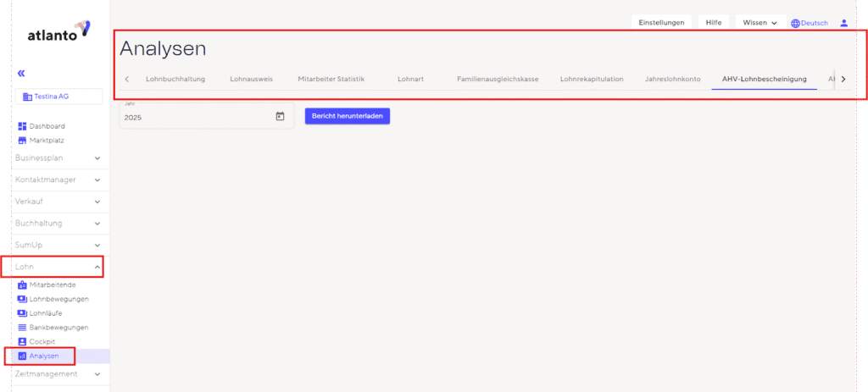Click the Jahr input field showing 2025
Screen dimensions: 868x392
click(195, 118)
